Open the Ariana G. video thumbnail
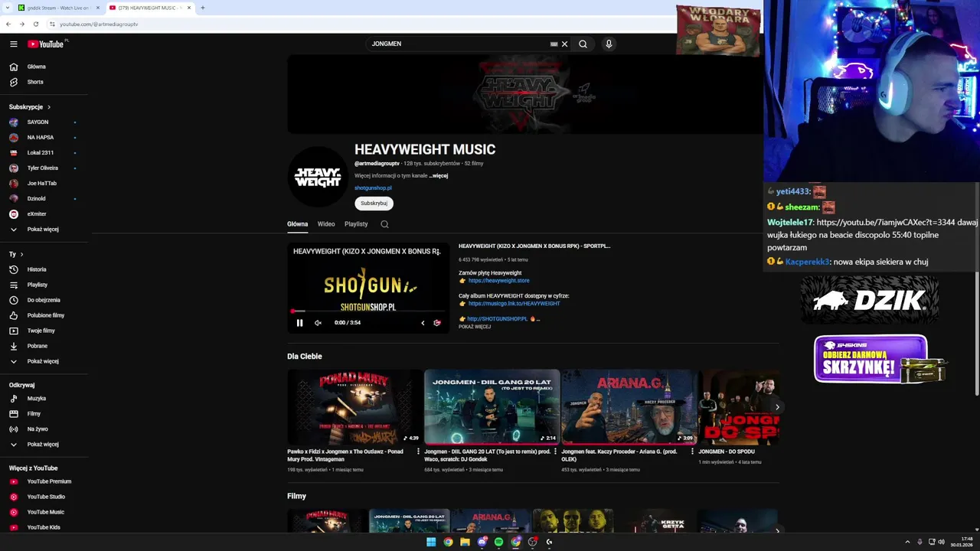 click(629, 407)
